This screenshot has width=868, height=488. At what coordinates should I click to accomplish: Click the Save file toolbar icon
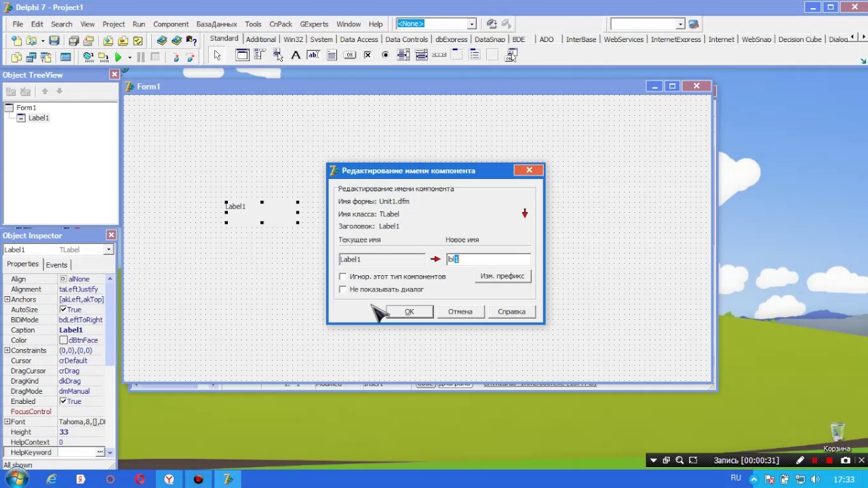[x=54, y=41]
